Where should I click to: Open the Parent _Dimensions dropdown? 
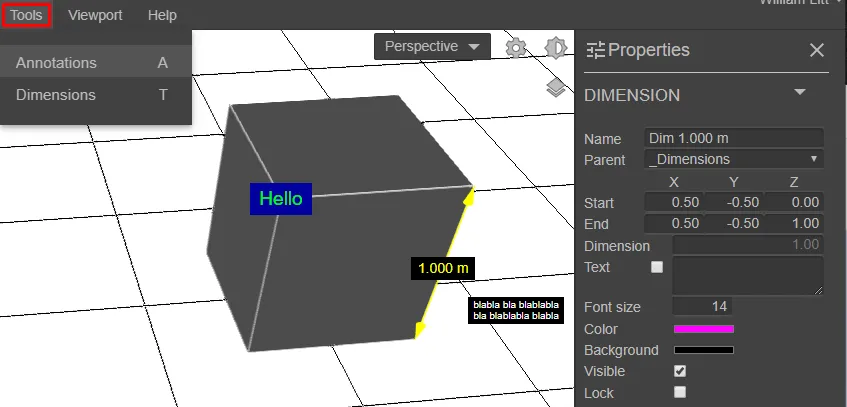point(734,159)
